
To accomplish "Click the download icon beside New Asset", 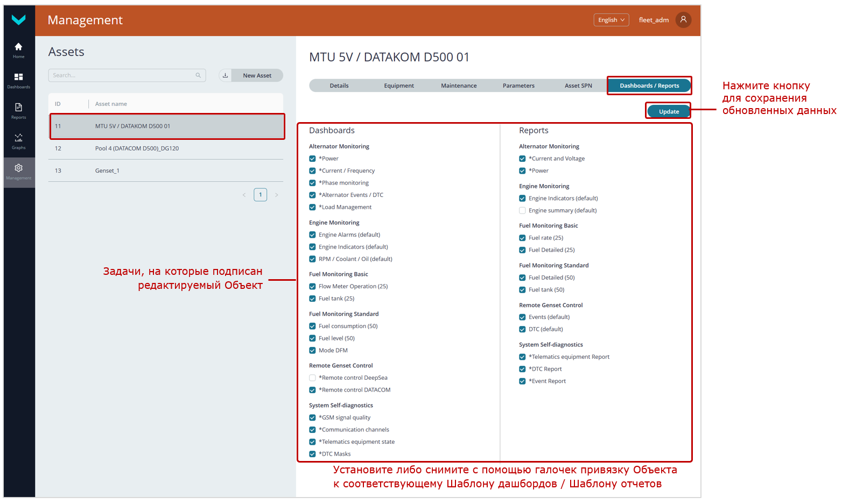I will coord(226,76).
